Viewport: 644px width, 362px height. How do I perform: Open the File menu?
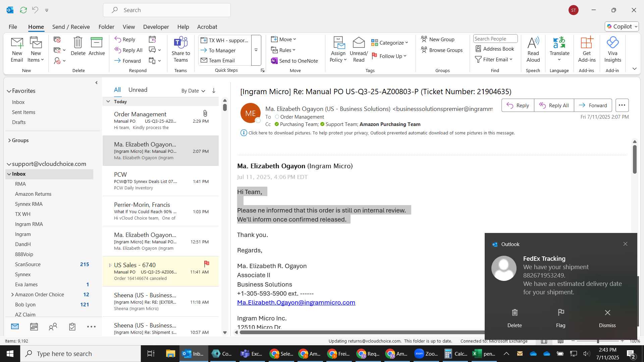click(x=13, y=27)
